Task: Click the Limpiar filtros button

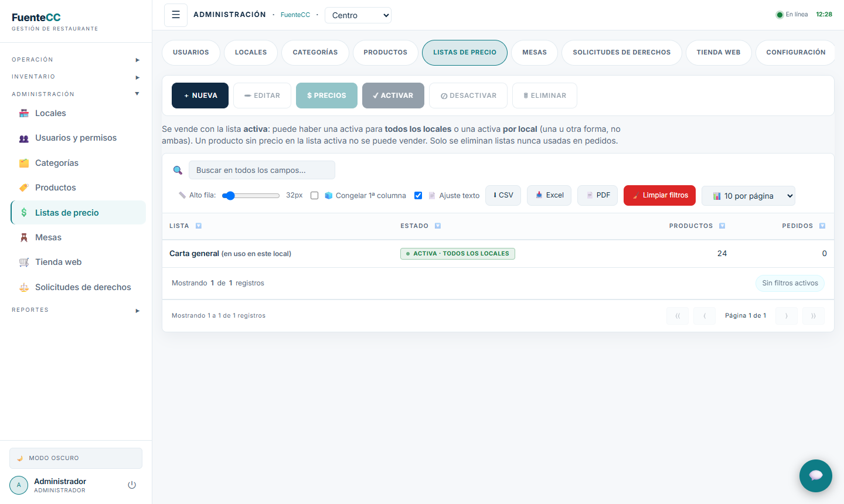Action: pyautogui.click(x=659, y=196)
